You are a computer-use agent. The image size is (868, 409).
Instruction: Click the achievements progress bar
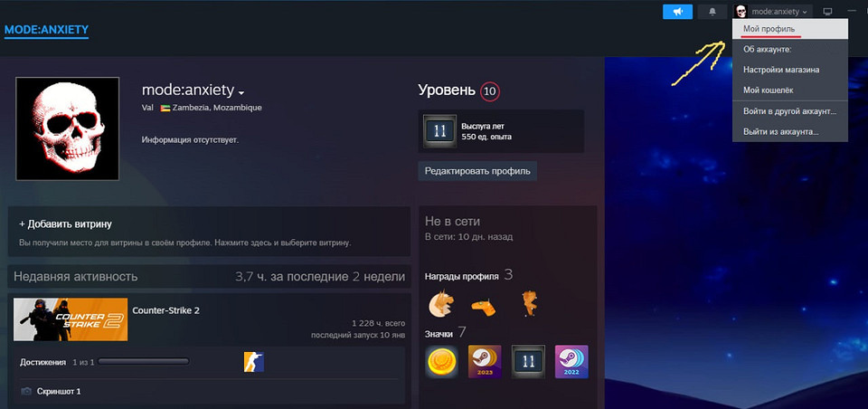[143, 362]
